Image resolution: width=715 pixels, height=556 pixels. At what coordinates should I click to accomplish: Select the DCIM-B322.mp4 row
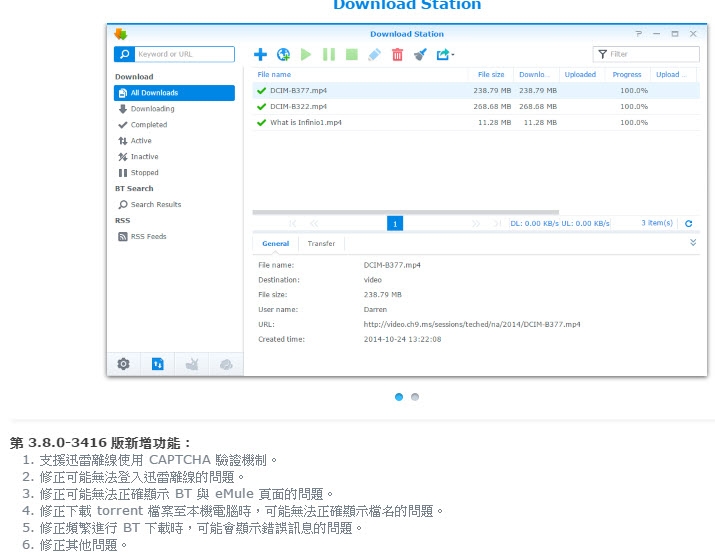coord(476,106)
